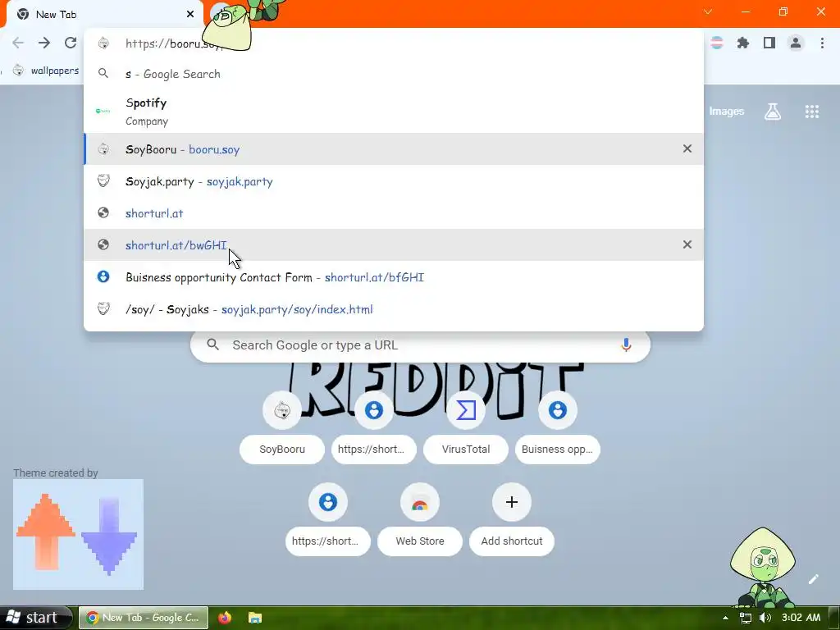Image resolution: width=840 pixels, height=630 pixels.
Task: Open the SoyBooru shortcut tile icon
Action: pos(282,410)
